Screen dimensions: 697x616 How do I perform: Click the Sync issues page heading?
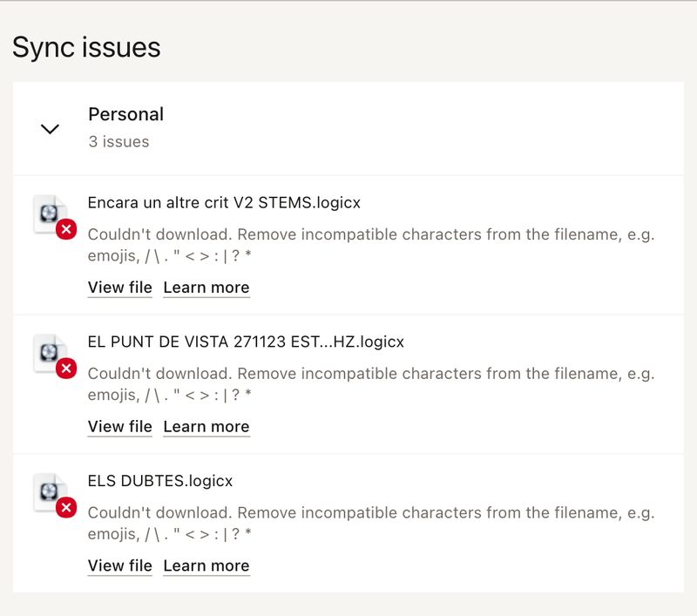click(86, 47)
